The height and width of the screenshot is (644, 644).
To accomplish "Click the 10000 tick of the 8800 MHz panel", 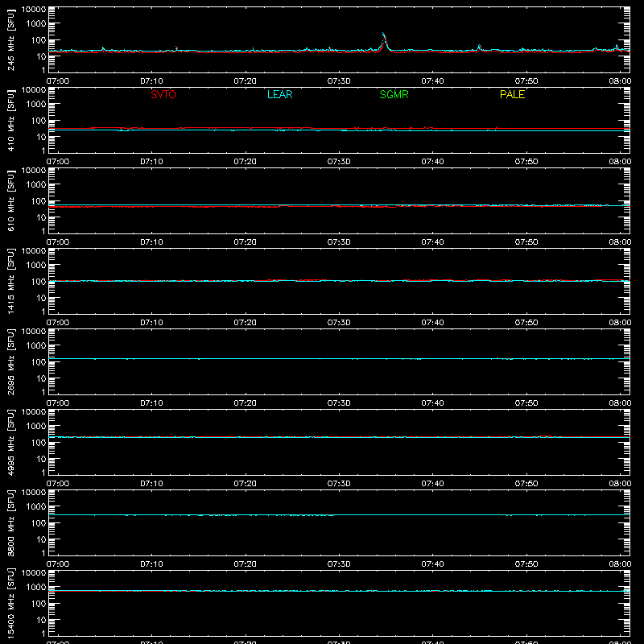I will 34,493.
